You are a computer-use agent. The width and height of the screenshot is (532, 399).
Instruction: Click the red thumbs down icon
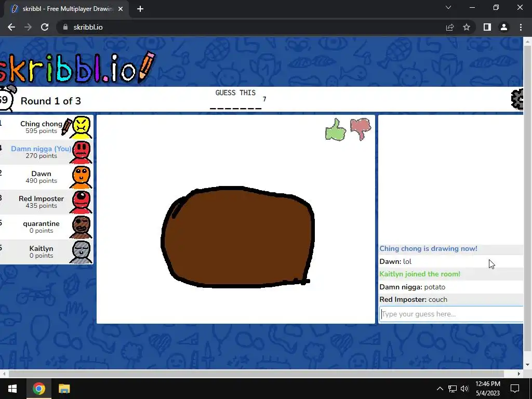(361, 129)
